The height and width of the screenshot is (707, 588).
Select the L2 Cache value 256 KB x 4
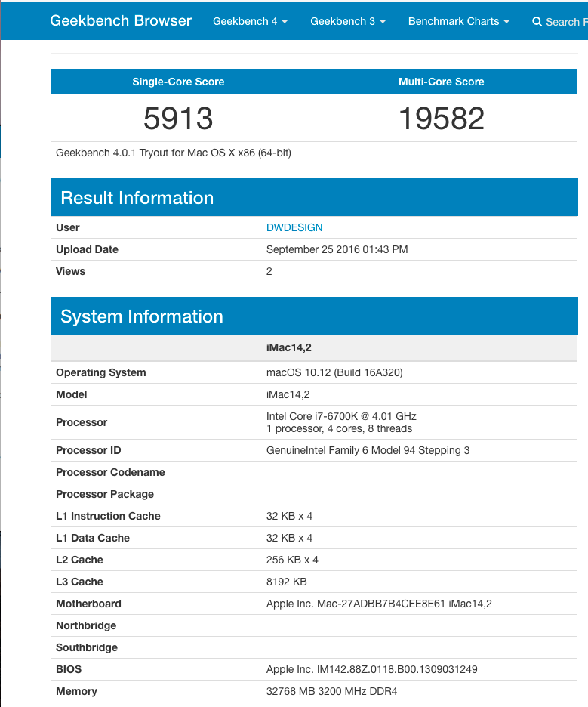pos(292,560)
